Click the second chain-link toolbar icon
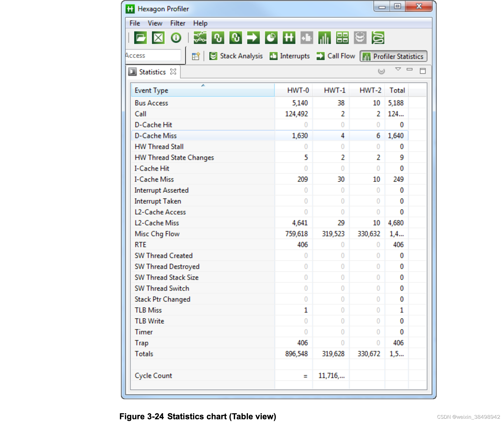 [236, 38]
